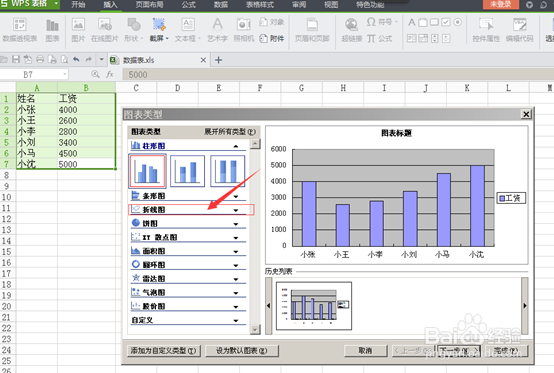Switch to the Page Layout (页面布局) tab
The width and height of the screenshot is (554, 373).
point(149,5)
